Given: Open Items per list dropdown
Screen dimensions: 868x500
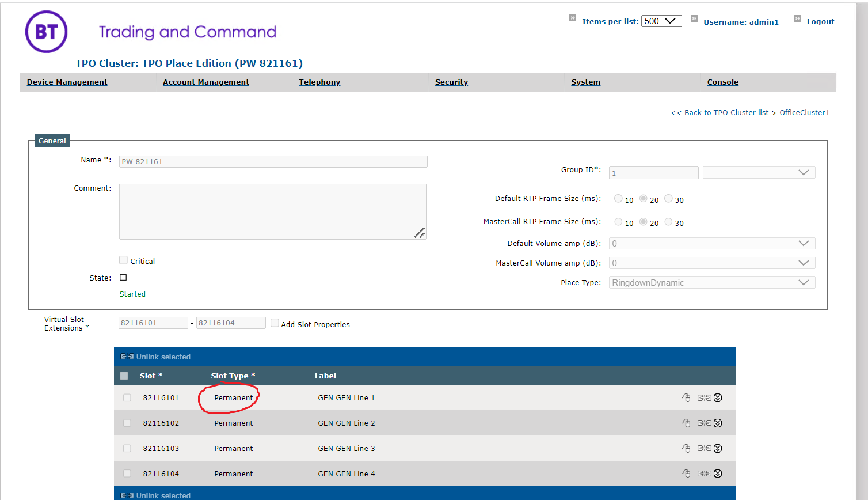Looking at the screenshot, I should [x=661, y=21].
